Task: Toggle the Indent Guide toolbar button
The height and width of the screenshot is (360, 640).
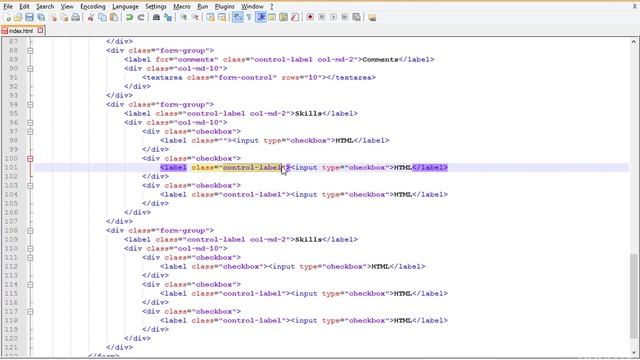Action: (x=260, y=18)
